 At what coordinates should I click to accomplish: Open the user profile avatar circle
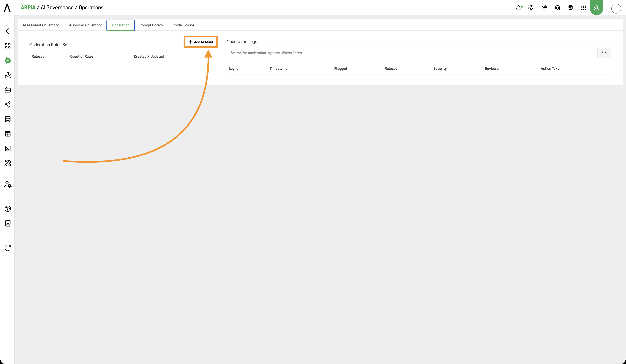click(x=616, y=9)
